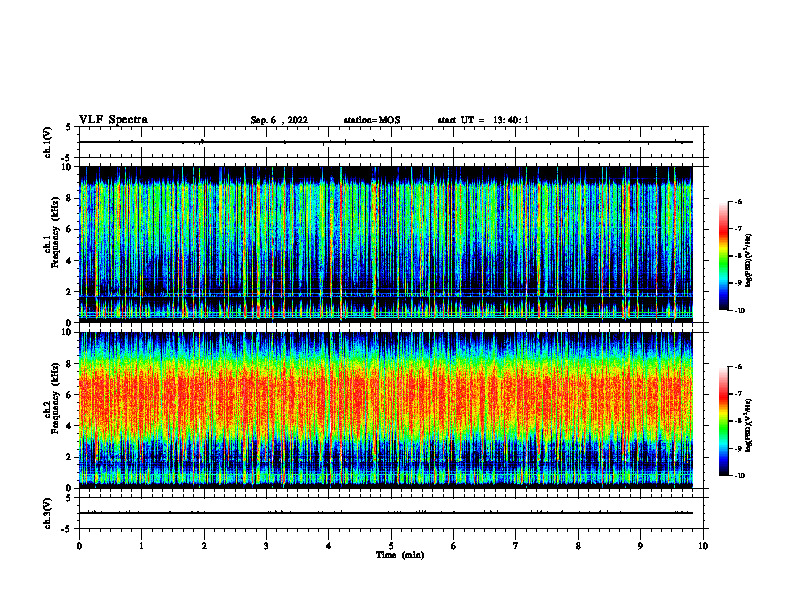The width and height of the screenshot is (792, 612).
Task: Click the "-7" label on ch.1 color bar
Action: pos(738,229)
